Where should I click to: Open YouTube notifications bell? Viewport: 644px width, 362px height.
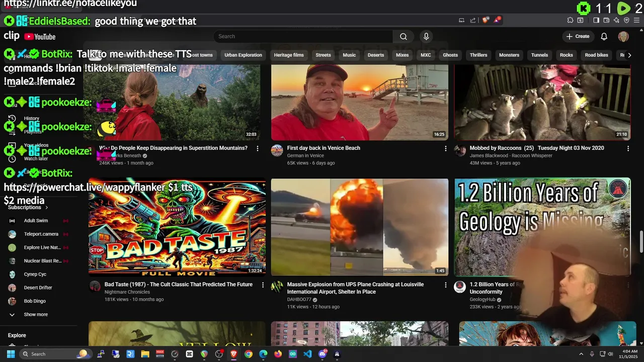coord(604,36)
